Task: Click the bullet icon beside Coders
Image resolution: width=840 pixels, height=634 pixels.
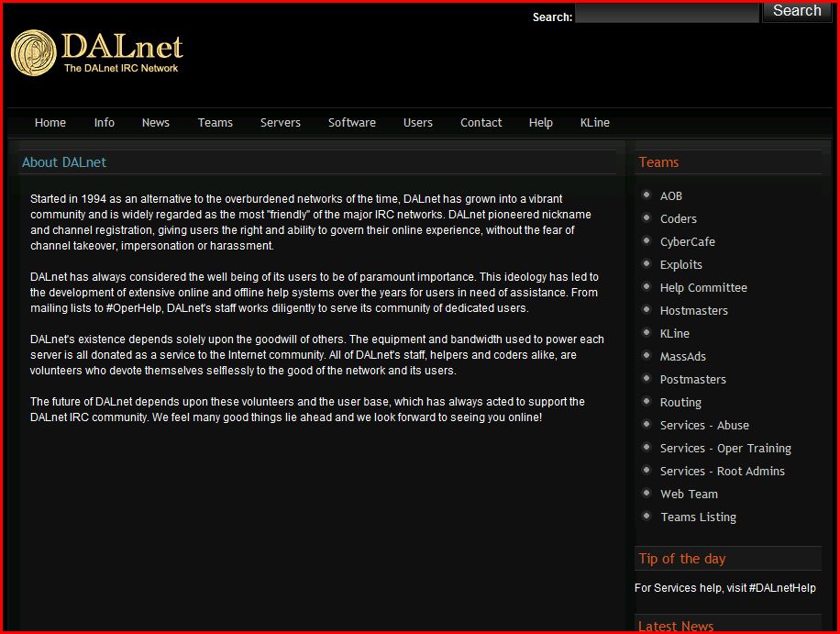Action: (x=647, y=217)
